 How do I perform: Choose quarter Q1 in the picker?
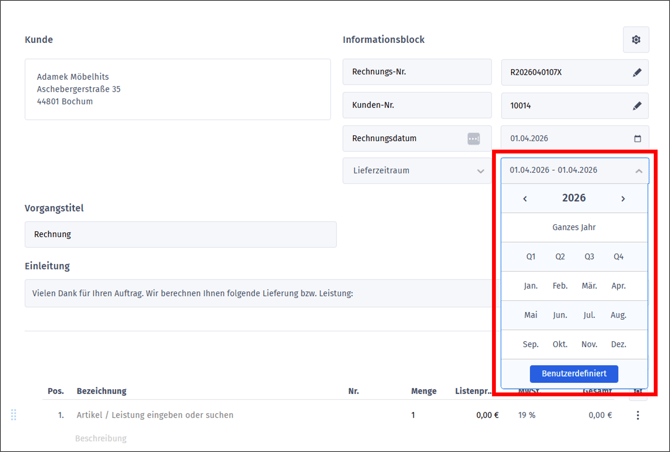point(531,257)
